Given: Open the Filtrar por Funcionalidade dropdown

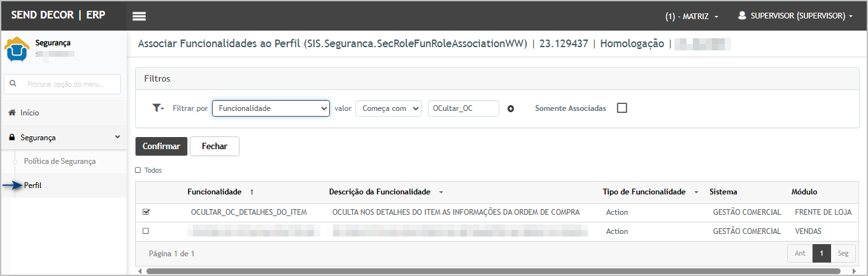Looking at the screenshot, I should tap(270, 108).
